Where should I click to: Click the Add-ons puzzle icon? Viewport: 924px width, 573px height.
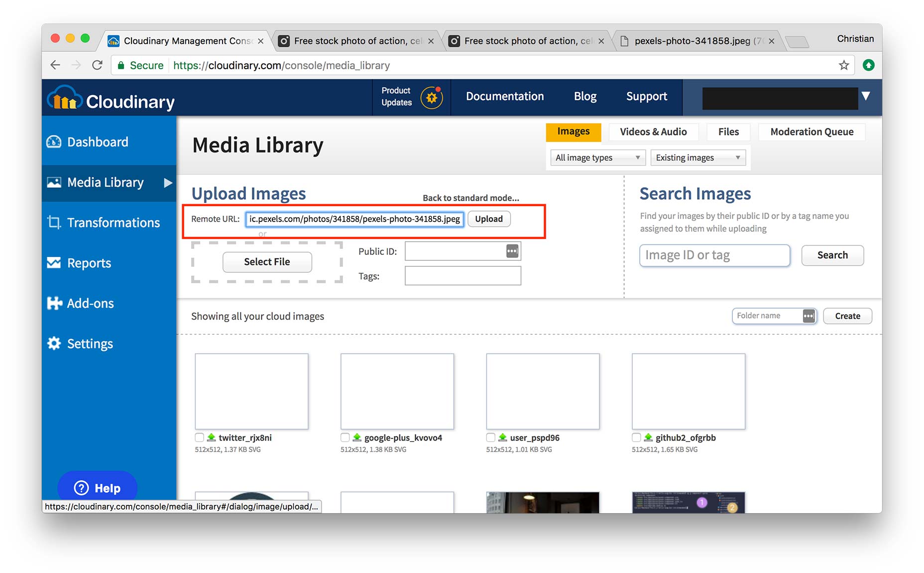coord(54,303)
